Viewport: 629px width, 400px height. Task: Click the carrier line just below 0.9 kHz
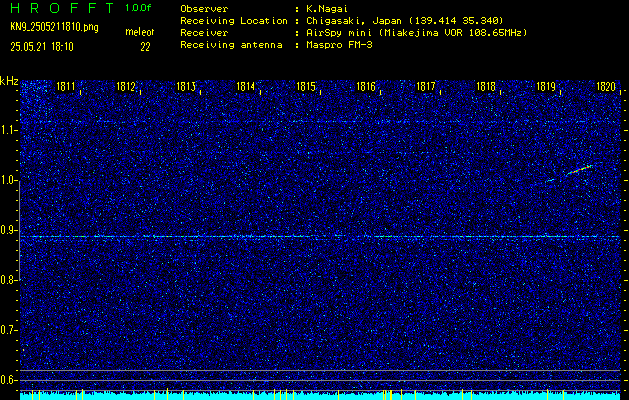(320, 236)
